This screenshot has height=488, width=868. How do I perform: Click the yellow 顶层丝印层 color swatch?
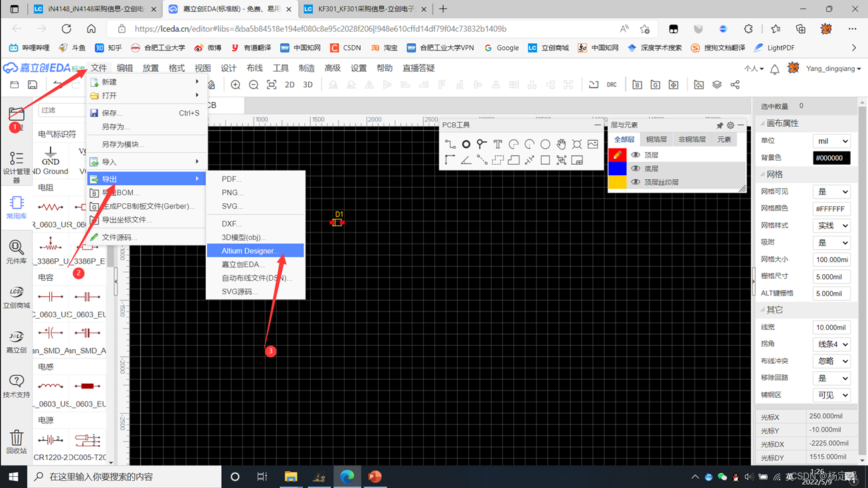coord(618,182)
